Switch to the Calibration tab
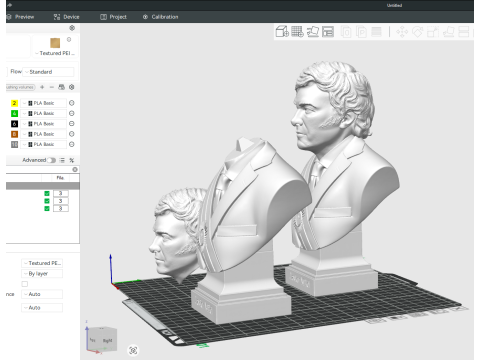The width and height of the screenshot is (480, 360). 161,17
